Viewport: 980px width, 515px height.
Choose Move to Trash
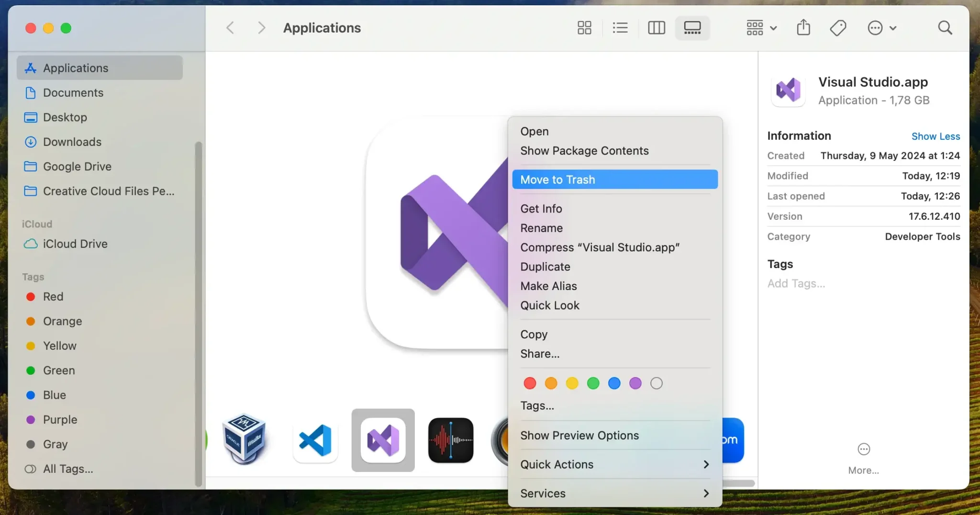(615, 179)
